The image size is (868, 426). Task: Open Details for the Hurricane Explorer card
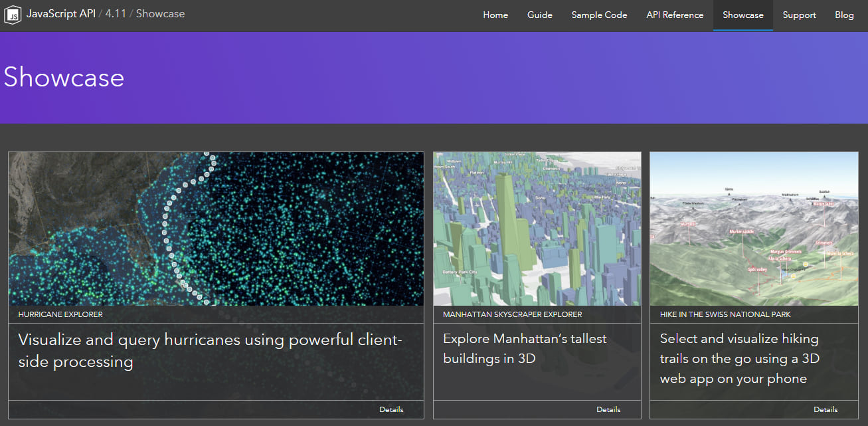[391, 409]
